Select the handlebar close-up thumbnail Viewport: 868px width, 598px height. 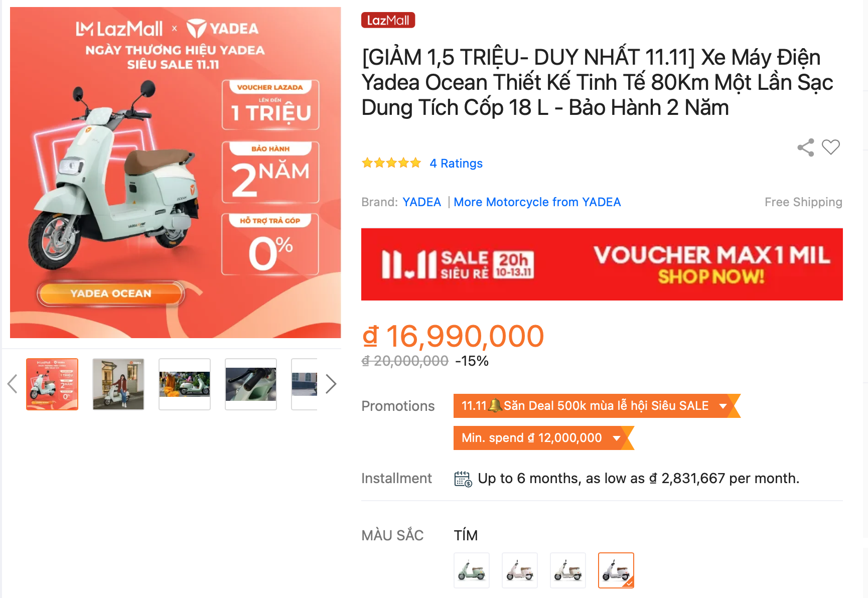(x=251, y=384)
